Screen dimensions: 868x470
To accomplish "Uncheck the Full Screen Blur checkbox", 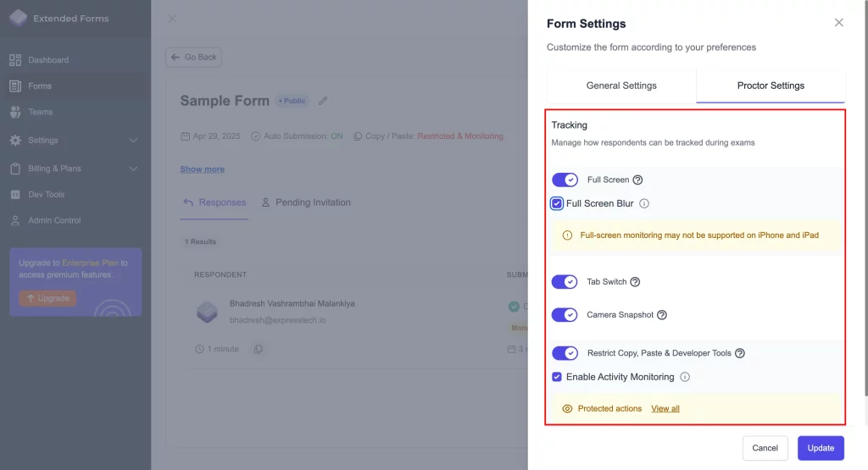I will coord(557,203).
